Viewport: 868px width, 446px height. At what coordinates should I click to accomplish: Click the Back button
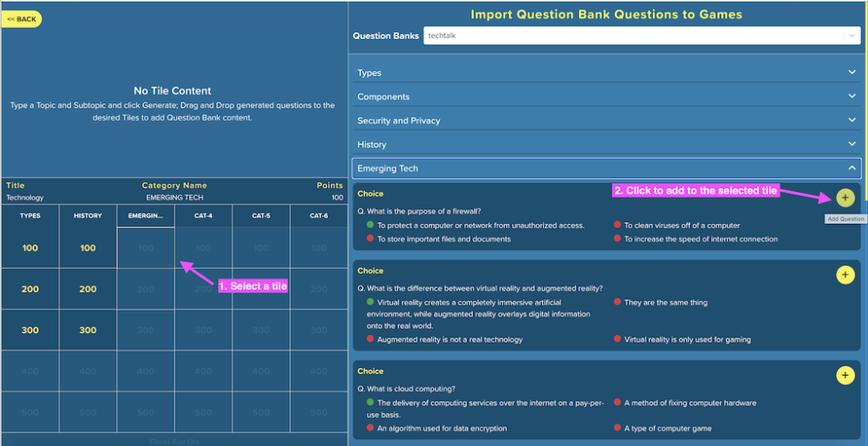tap(22, 19)
